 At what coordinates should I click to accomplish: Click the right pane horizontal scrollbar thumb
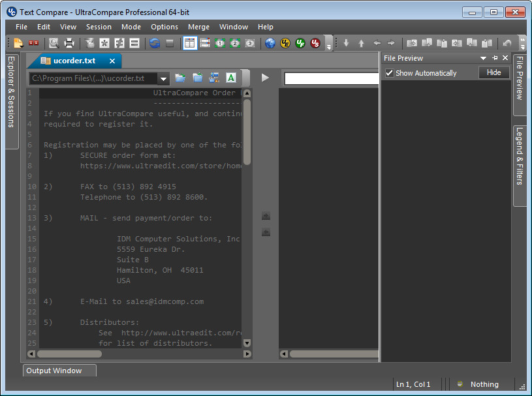(334, 354)
